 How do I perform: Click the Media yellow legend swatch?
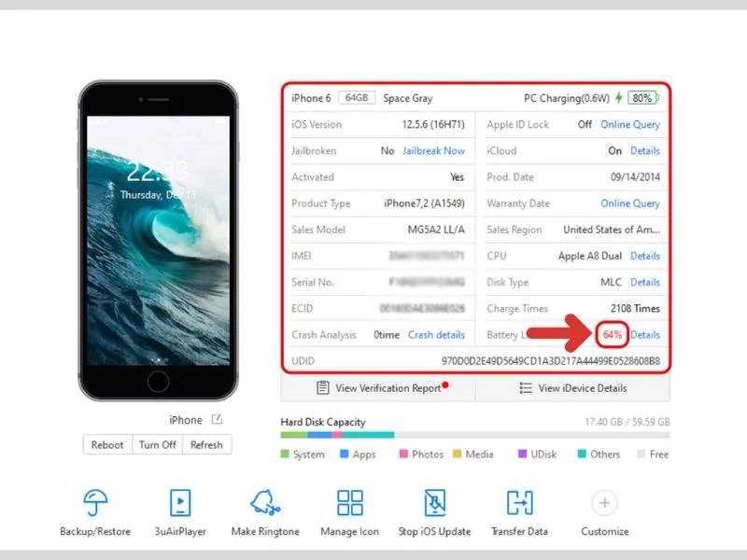click(457, 454)
